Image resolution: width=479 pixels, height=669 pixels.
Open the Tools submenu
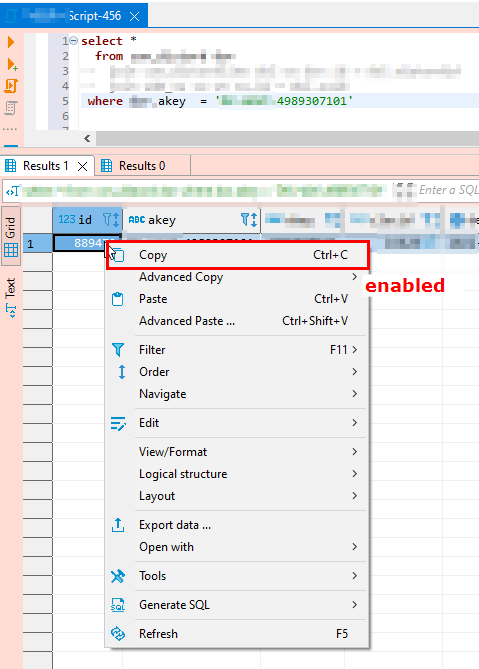pyautogui.click(x=237, y=576)
